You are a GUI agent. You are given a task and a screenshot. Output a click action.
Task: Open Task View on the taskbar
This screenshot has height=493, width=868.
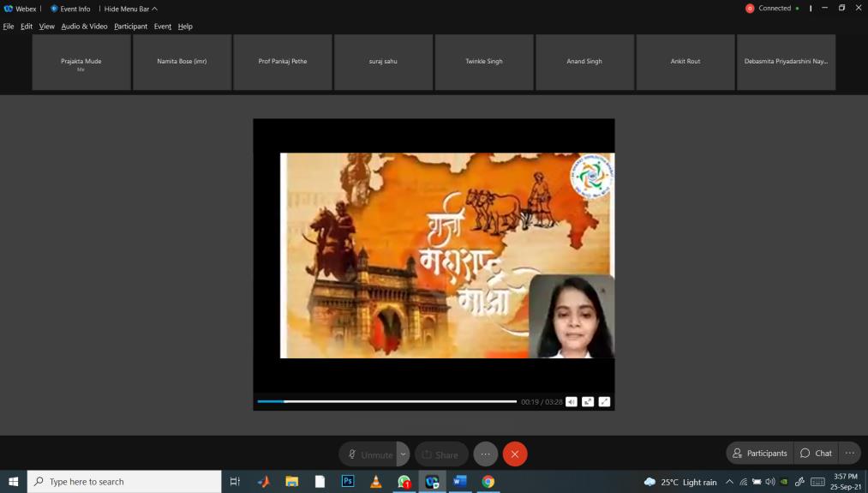click(x=235, y=481)
